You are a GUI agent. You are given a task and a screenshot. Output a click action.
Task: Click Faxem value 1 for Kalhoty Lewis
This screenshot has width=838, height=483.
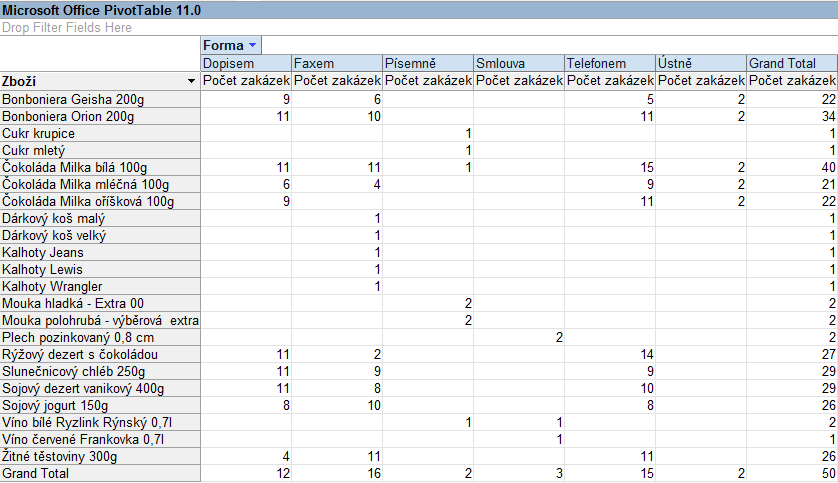pyautogui.click(x=337, y=269)
